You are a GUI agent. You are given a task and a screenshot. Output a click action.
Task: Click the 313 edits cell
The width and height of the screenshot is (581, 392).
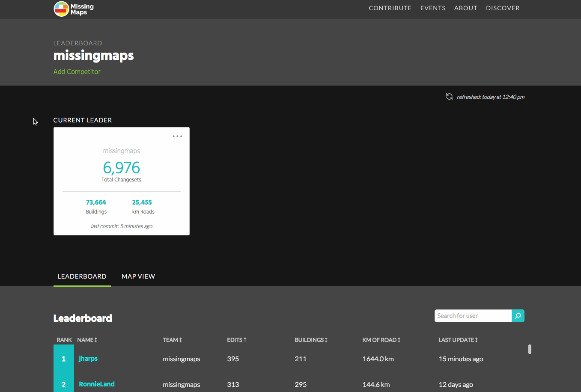pos(233,385)
